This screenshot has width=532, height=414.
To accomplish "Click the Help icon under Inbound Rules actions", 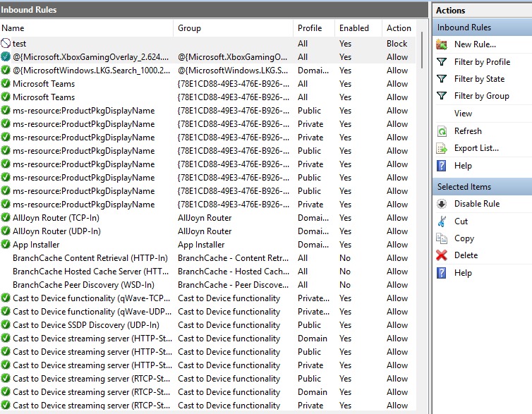I will pyautogui.click(x=442, y=166).
